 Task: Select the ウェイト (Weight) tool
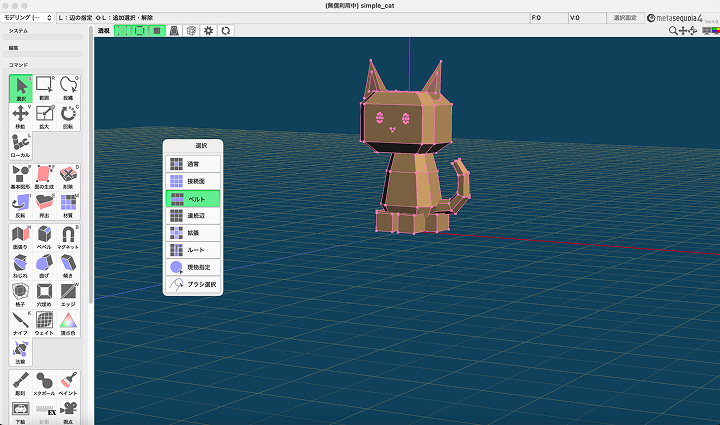click(x=44, y=323)
